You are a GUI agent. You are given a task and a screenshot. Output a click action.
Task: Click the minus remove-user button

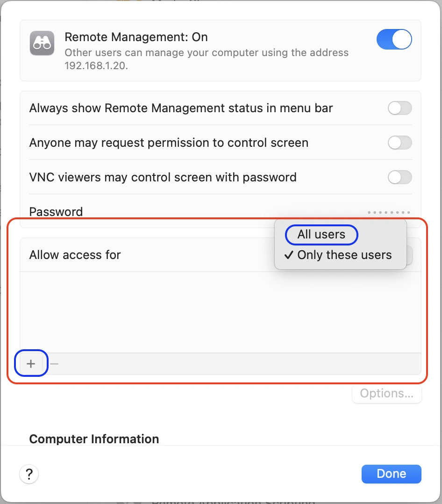[54, 364]
